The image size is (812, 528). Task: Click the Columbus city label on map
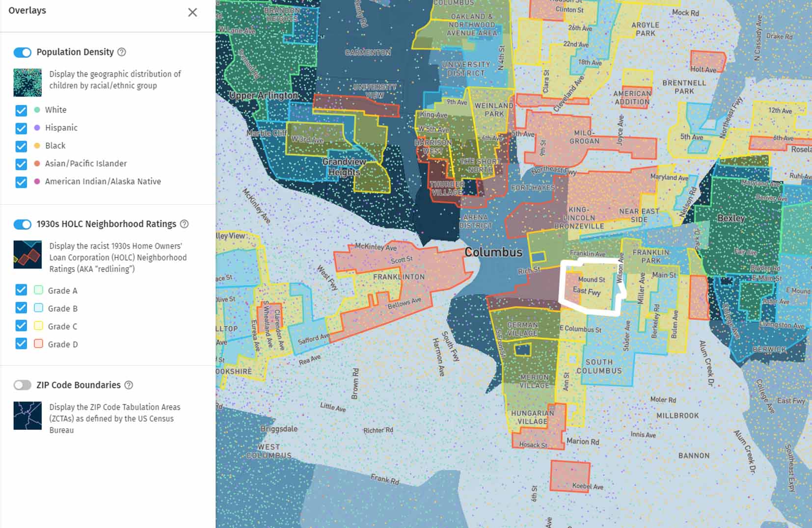click(493, 252)
